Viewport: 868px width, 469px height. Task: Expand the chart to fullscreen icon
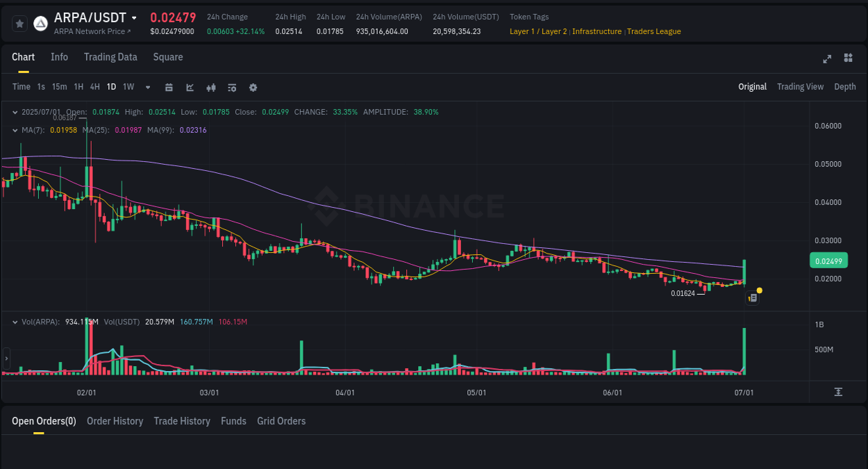pos(826,59)
